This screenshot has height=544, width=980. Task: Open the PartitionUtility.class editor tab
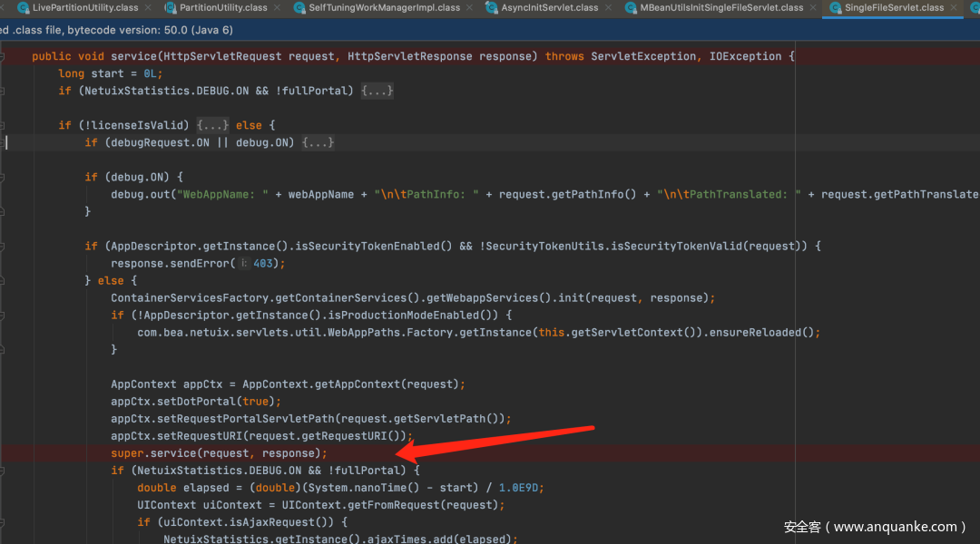click(223, 8)
